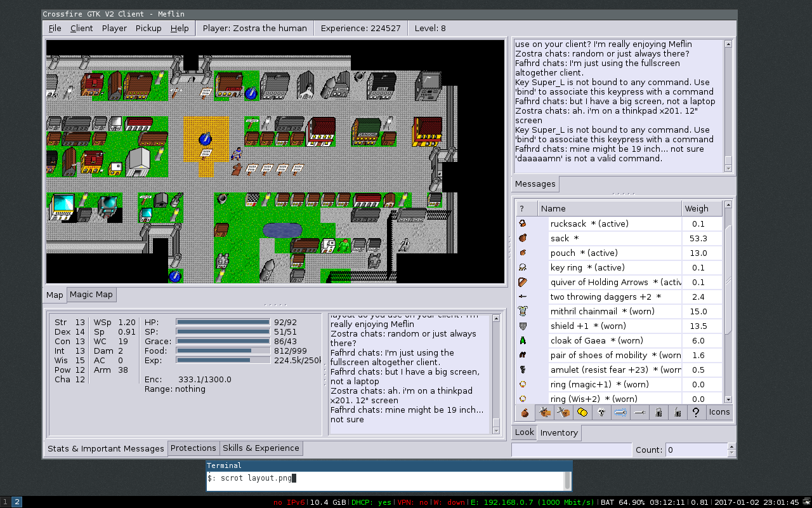The height and width of the screenshot is (508, 812).
Task: Click the Messages tab
Action: (535, 184)
